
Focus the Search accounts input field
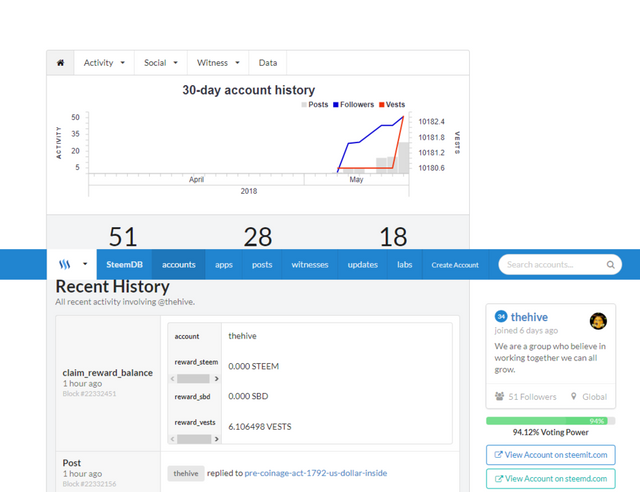click(560, 265)
